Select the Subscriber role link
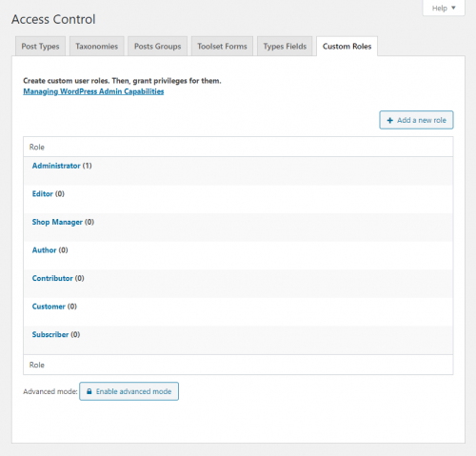Image resolution: width=476 pixels, height=456 pixels. coord(50,334)
